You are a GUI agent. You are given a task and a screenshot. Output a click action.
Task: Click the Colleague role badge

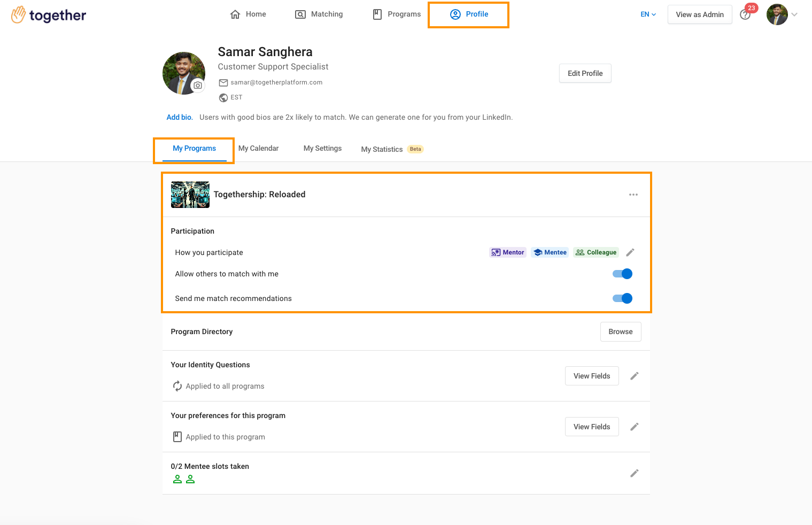(x=596, y=252)
